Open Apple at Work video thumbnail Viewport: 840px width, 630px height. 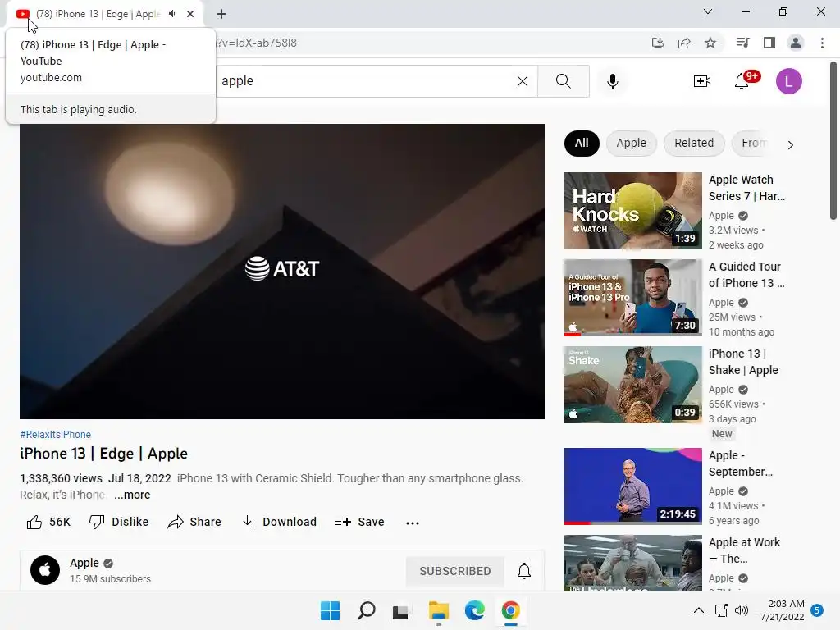click(632, 563)
